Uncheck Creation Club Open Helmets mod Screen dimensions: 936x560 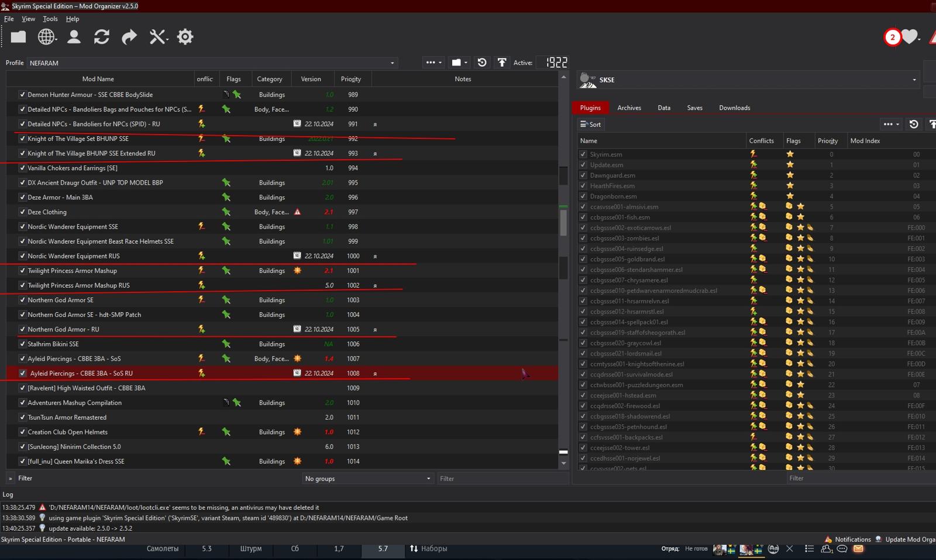point(22,432)
